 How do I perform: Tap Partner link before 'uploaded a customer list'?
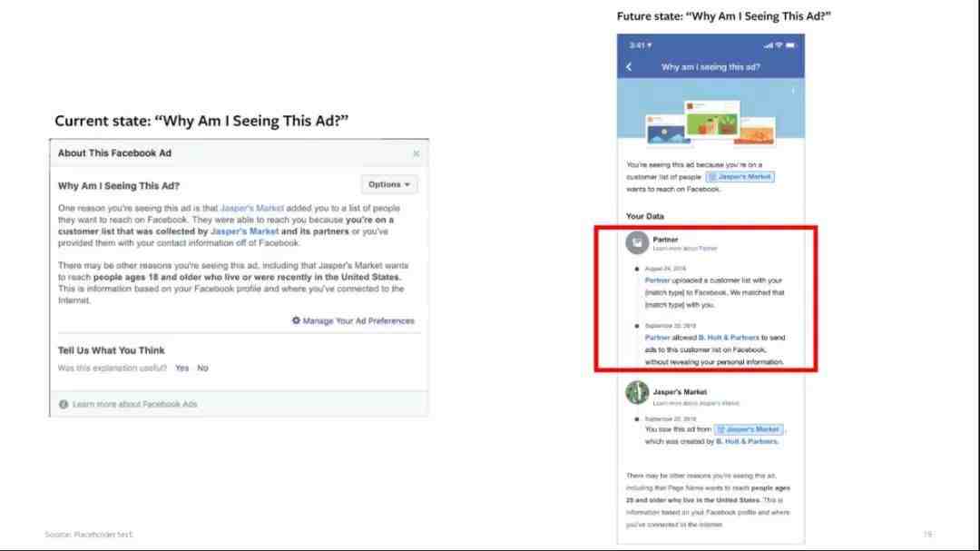(657, 280)
